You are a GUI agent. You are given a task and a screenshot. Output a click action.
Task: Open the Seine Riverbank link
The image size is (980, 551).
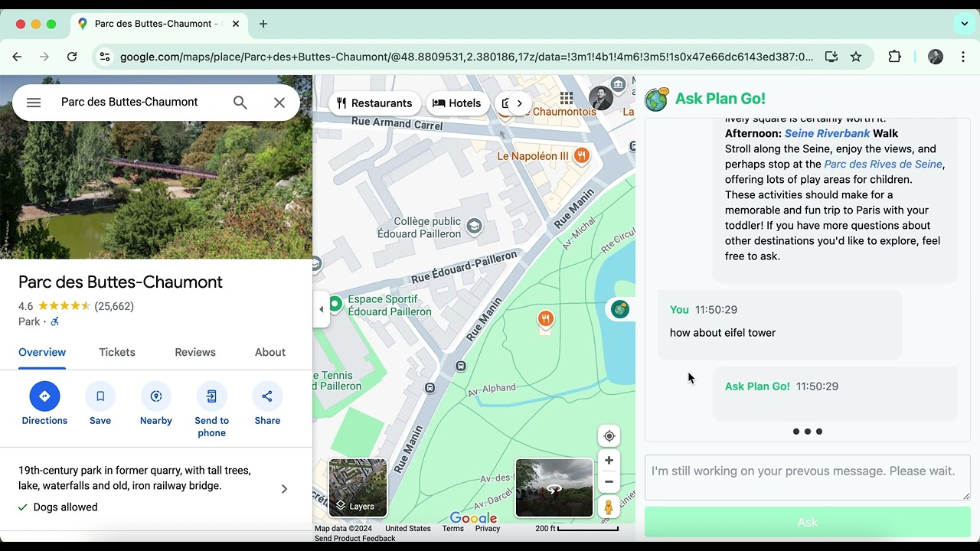coord(827,133)
